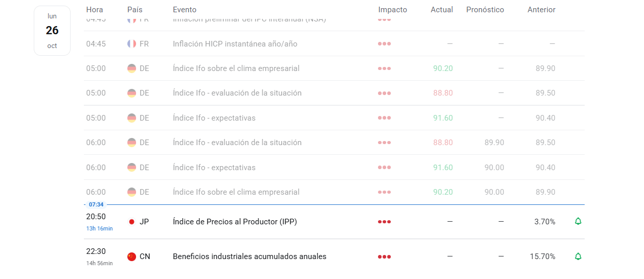Click the Impacto column header

click(393, 10)
